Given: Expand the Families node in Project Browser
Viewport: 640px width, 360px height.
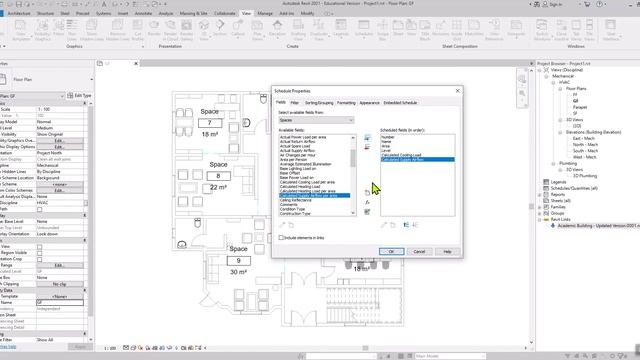Looking at the screenshot, I should pos(540,207).
